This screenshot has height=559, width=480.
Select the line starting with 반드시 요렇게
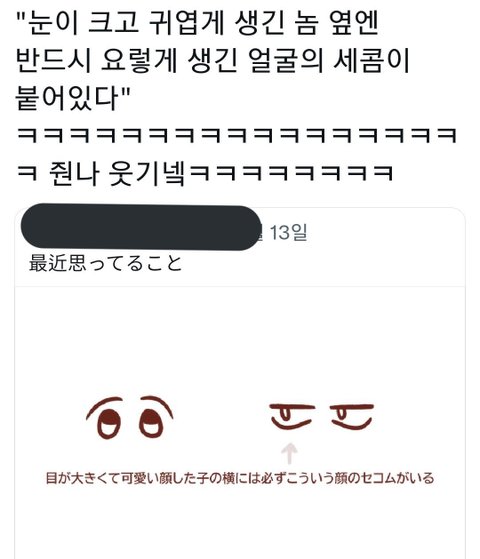coord(213,60)
